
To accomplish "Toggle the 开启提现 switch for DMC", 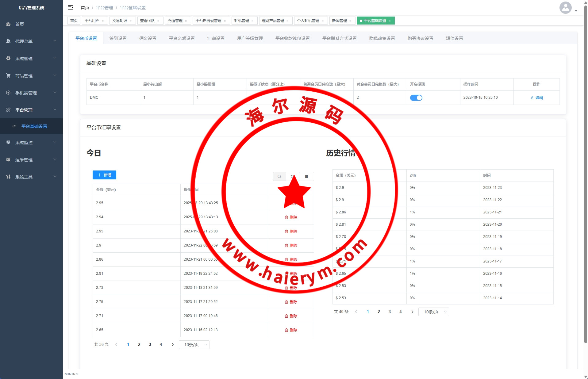I will point(416,98).
